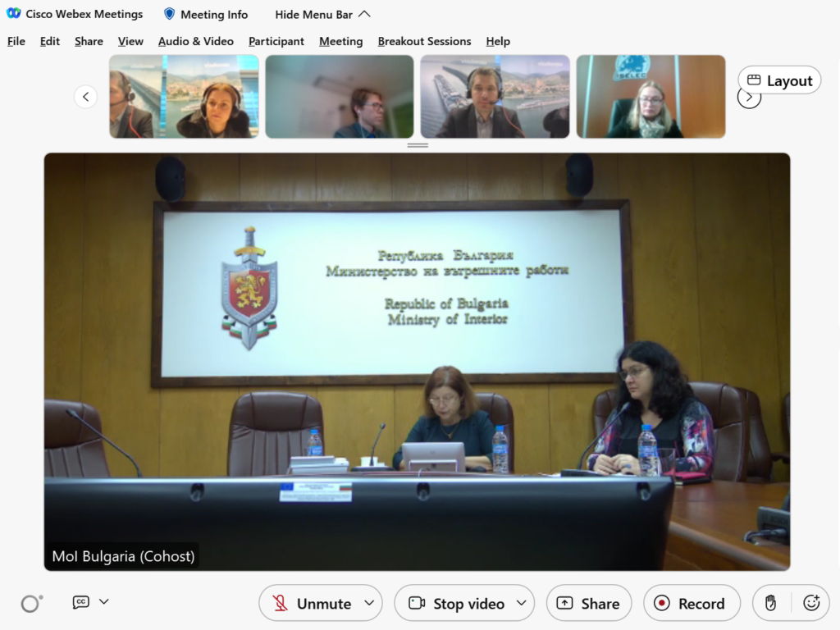Select the SELEC participant video thumbnail
This screenshot has width=840, height=630.
pyautogui.click(x=651, y=97)
